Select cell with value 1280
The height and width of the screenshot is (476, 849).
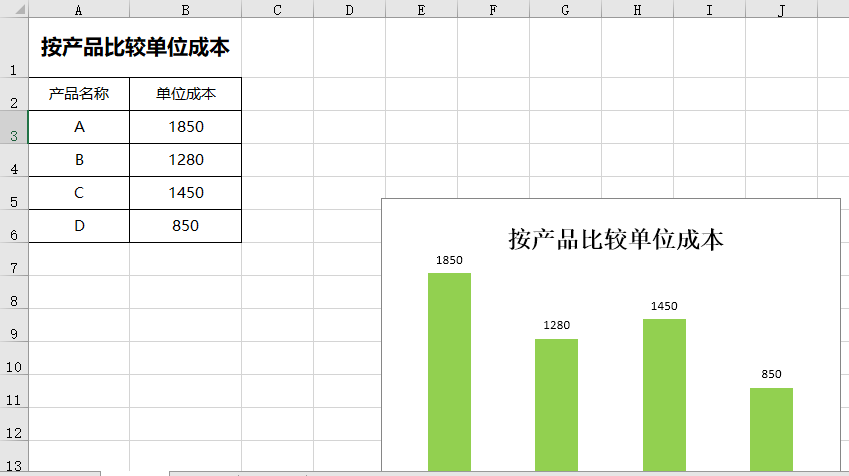pyautogui.click(x=185, y=160)
